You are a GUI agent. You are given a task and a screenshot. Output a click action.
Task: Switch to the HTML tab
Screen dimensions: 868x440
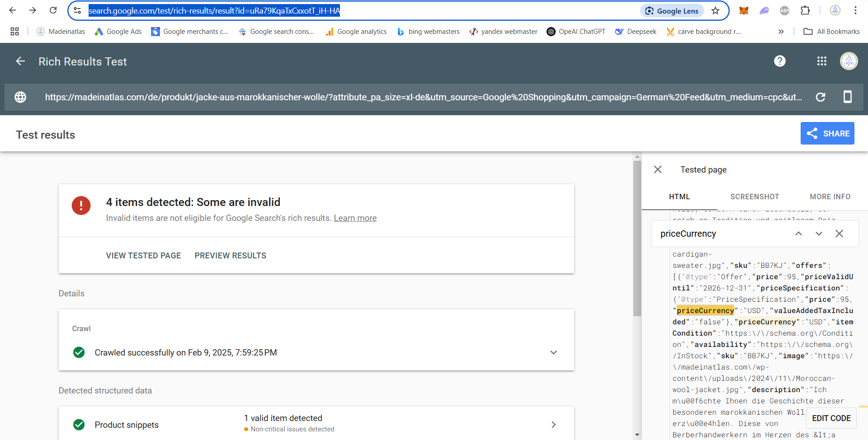tap(679, 197)
